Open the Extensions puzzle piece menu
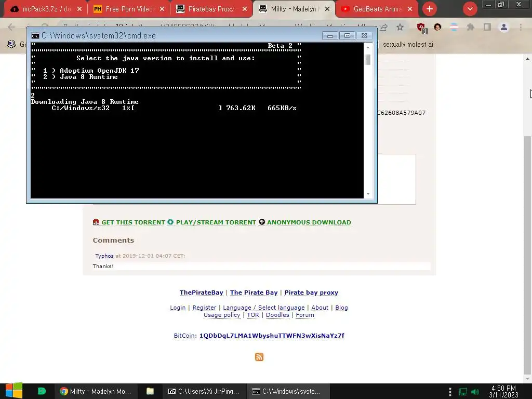Viewport: 532px width, 399px height. 470,27
